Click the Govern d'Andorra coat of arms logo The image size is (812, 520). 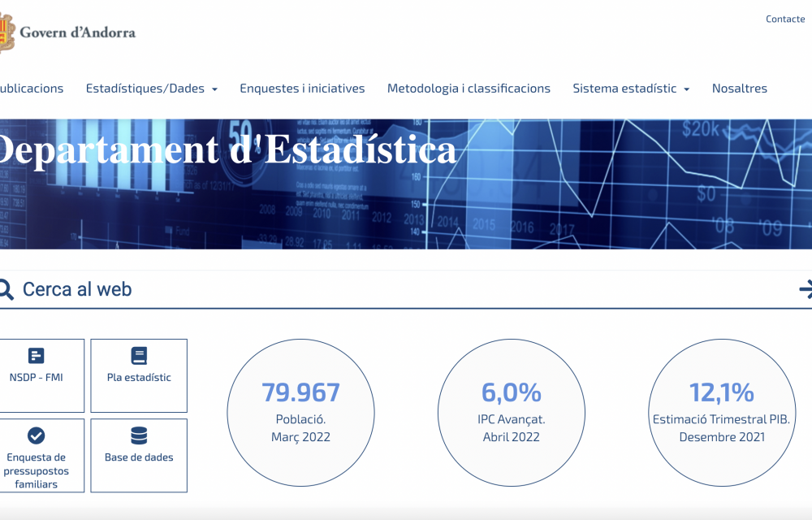(x=6, y=32)
